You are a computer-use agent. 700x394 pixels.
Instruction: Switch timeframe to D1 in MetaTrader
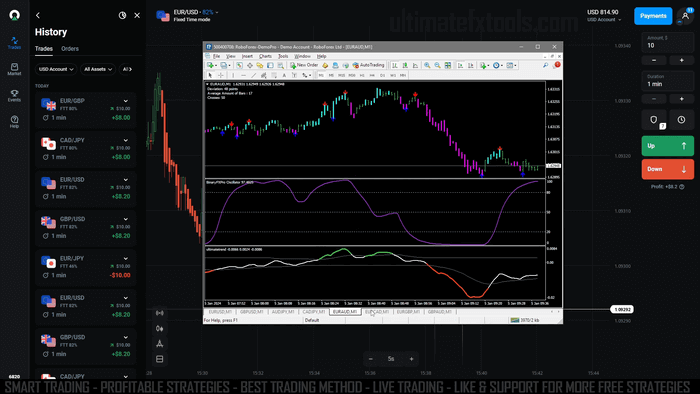tap(383, 75)
